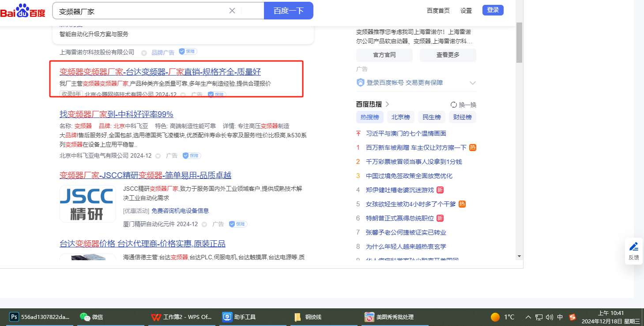The width and height of the screenshot is (644, 326).
Task: Click the 登录 login button
Action: pos(493,10)
